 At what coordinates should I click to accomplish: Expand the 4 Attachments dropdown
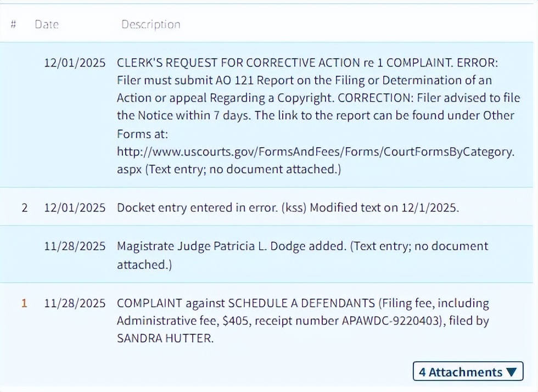(x=468, y=372)
